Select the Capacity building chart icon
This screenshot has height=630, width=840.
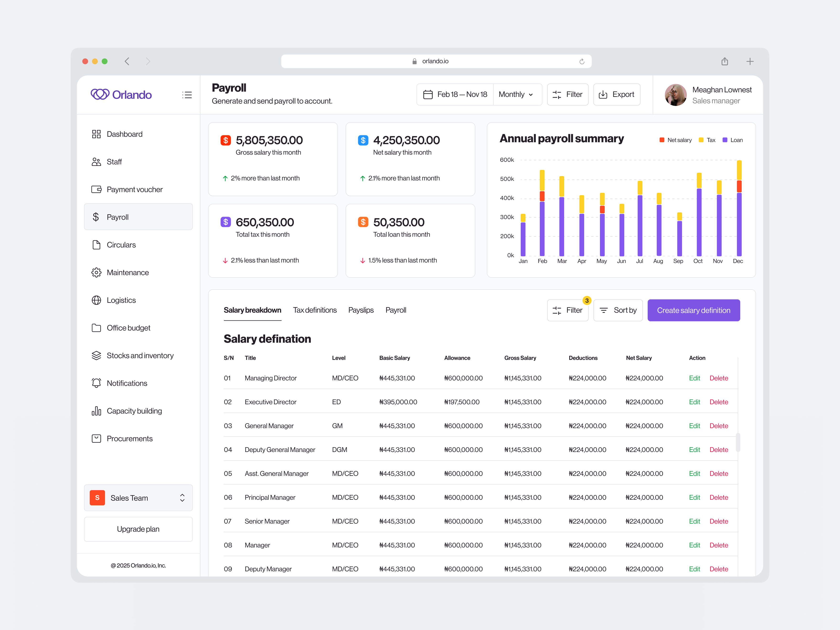pos(97,410)
